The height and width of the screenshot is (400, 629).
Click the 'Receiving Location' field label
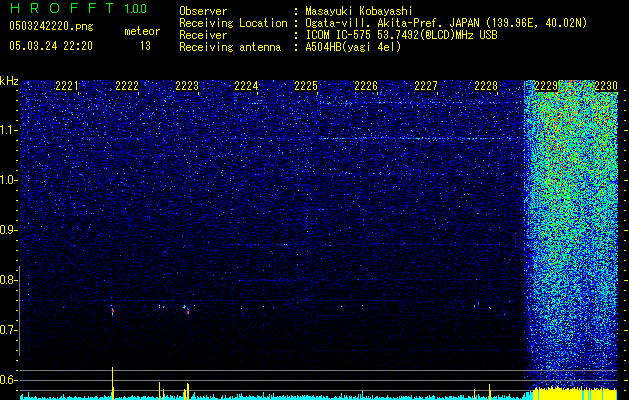pyautogui.click(x=233, y=23)
